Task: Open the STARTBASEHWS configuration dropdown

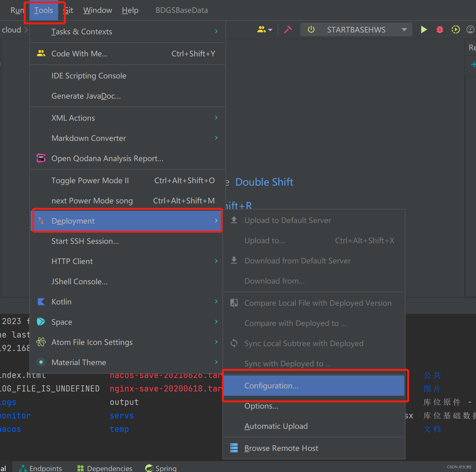Action: (404, 29)
